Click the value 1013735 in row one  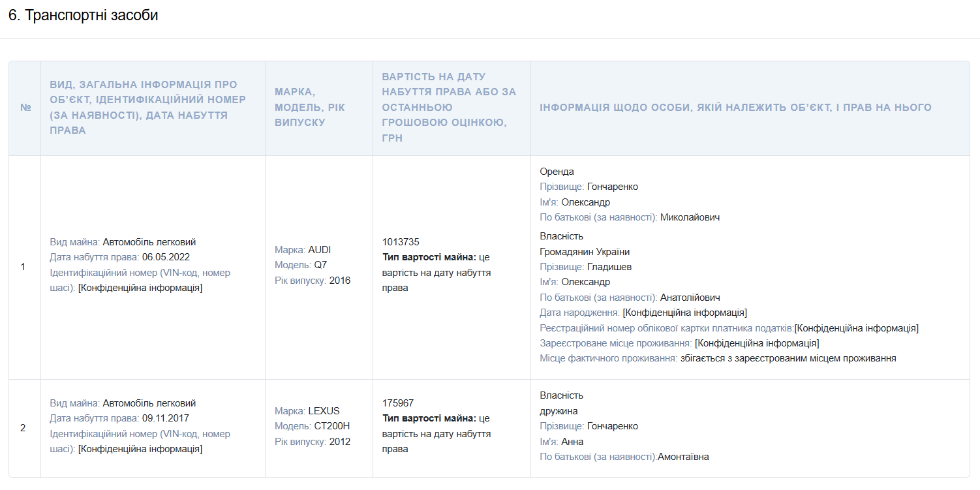401,242
